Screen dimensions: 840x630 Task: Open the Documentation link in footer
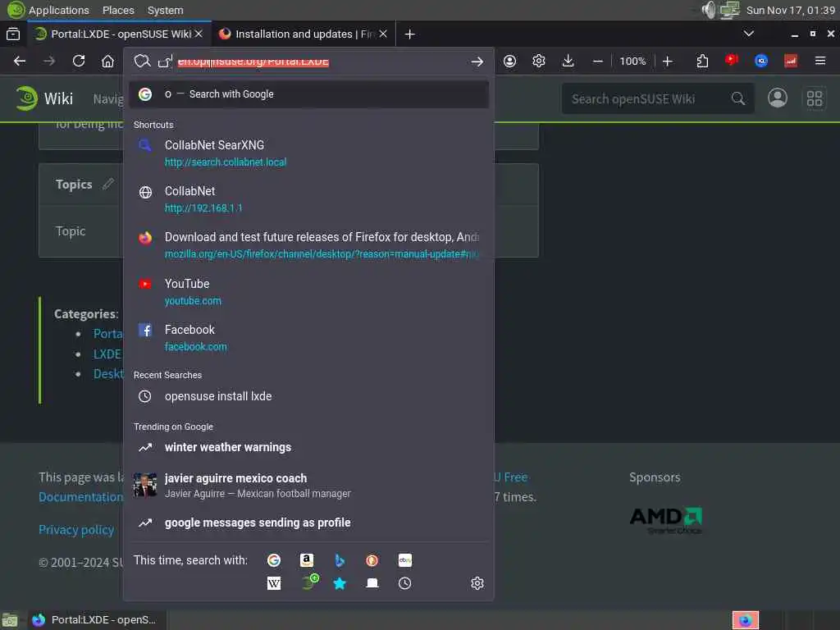click(x=80, y=497)
